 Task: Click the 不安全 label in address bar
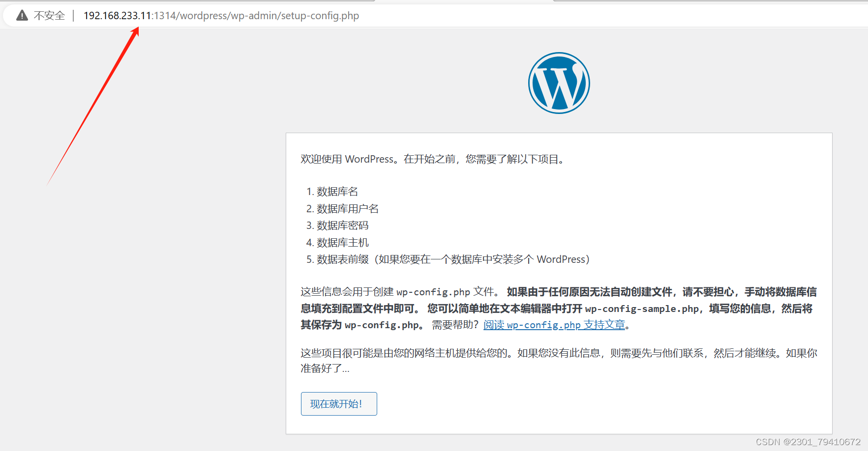coord(49,16)
